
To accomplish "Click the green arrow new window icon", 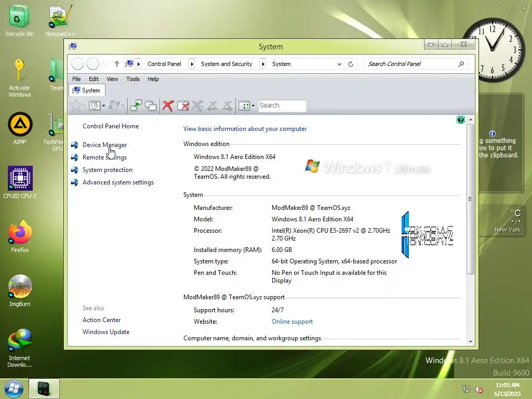I will pos(136,105).
